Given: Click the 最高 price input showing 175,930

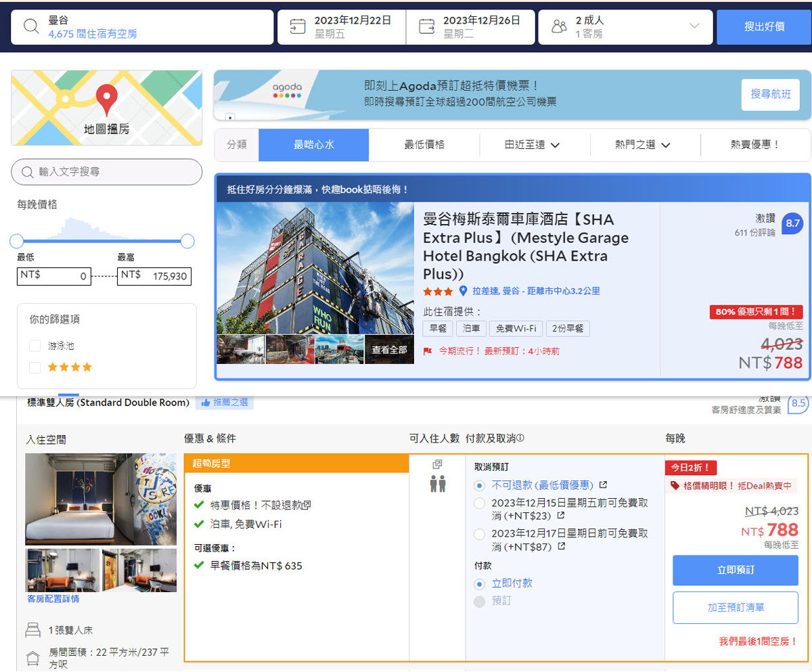Looking at the screenshot, I should click(154, 276).
